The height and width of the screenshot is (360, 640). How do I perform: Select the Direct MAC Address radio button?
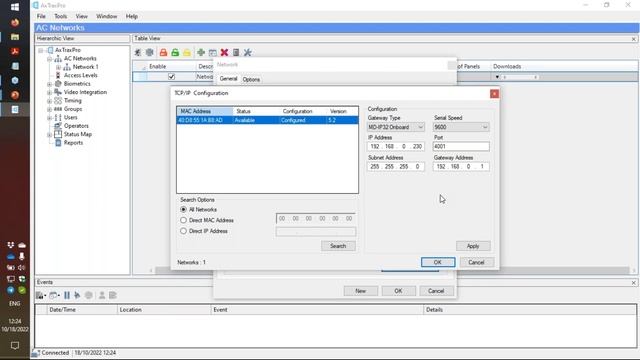pos(183,220)
